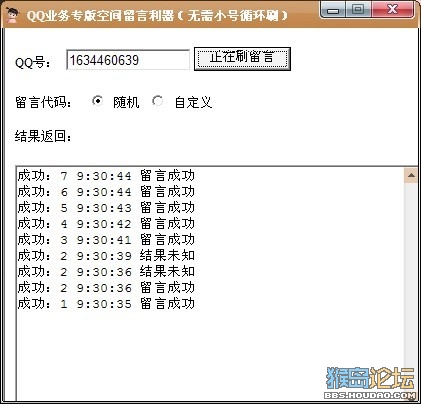This screenshot has width=421, height=404.
Task: Click the app mascot icon in title bar
Action: tap(13, 15)
